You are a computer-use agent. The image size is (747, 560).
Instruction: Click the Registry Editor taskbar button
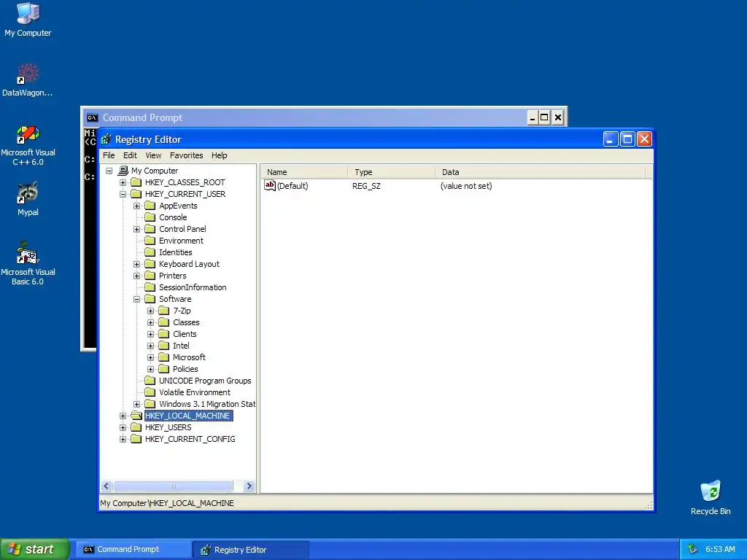251,550
